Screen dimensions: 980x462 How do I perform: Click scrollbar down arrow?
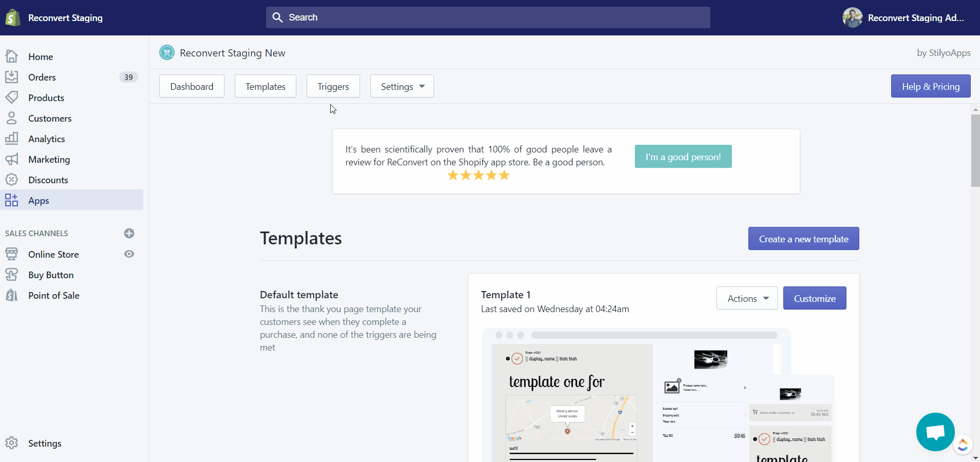(x=975, y=458)
